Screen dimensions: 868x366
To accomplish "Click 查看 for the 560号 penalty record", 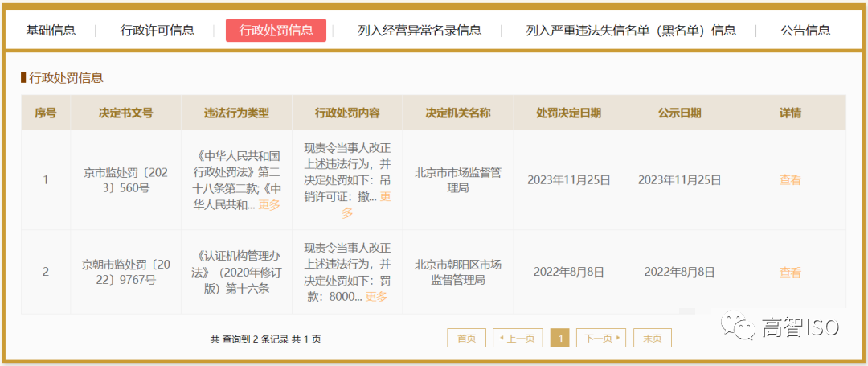I will pyautogui.click(x=790, y=180).
